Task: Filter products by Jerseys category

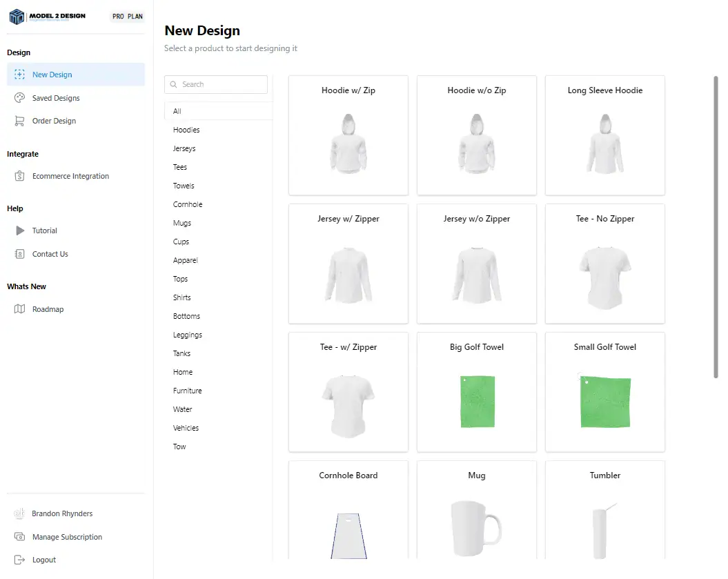Action: pos(184,148)
